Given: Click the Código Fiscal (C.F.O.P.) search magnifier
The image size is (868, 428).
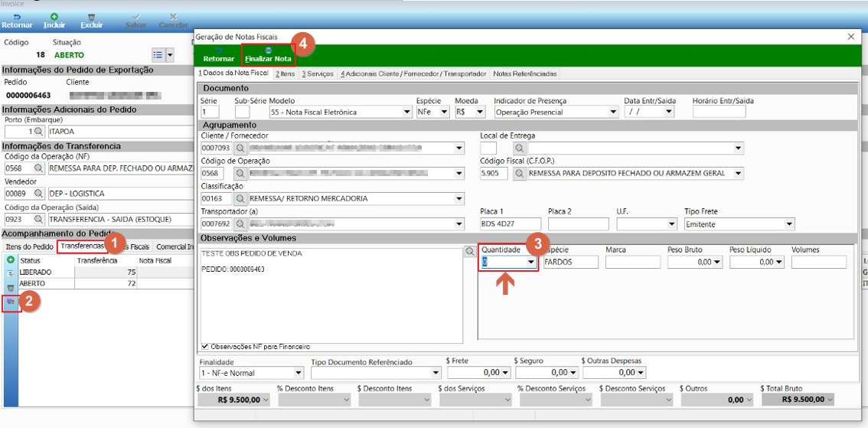Looking at the screenshot, I should pos(519,173).
